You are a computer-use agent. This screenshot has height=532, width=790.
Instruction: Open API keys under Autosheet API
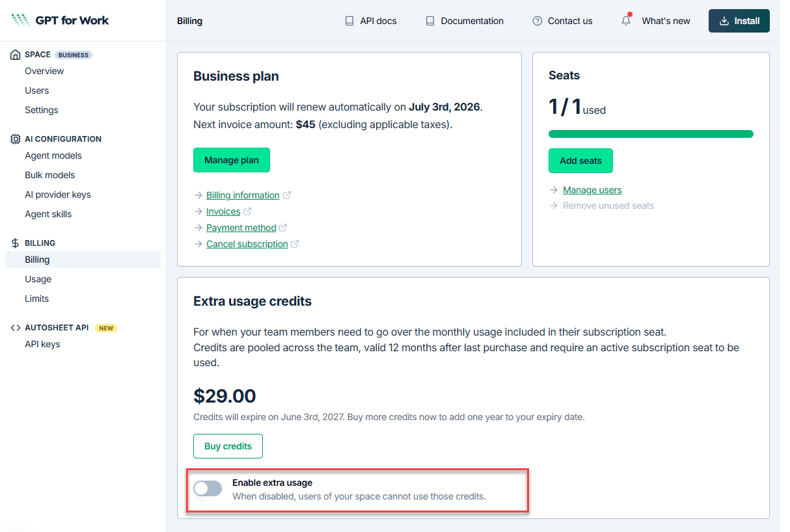pos(42,344)
